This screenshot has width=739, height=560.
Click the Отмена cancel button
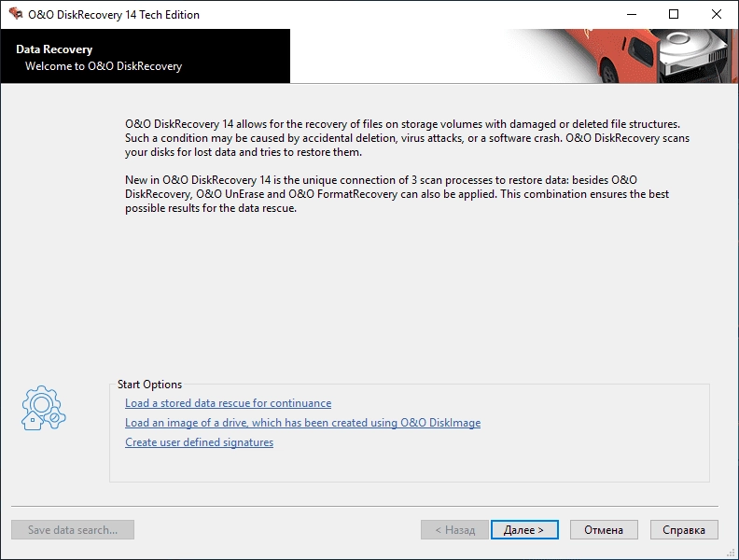[x=604, y=530]
